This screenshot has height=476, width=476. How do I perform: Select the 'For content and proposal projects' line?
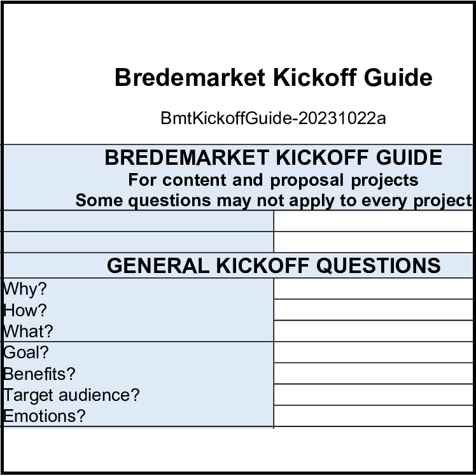coord(273,179)
